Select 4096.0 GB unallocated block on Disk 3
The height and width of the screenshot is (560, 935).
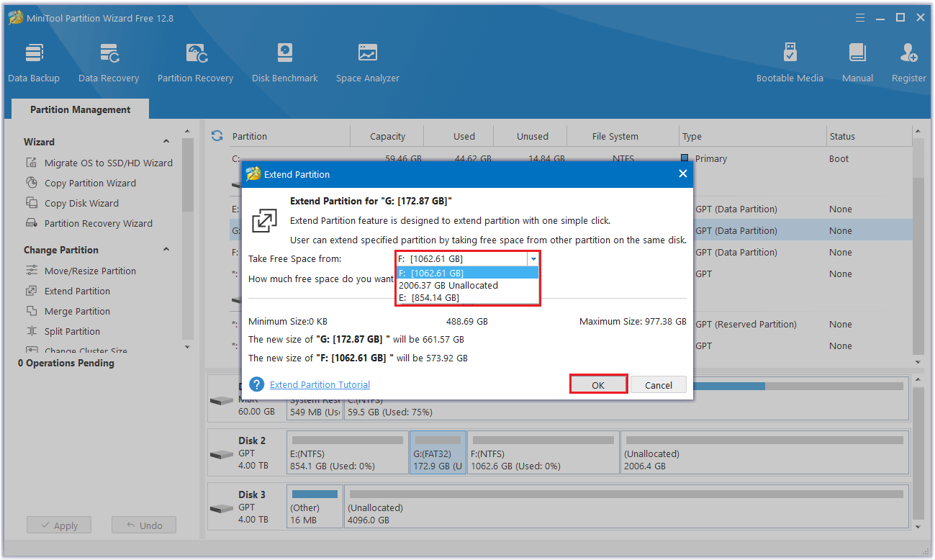pyautogui.click(x=627, y=506)
